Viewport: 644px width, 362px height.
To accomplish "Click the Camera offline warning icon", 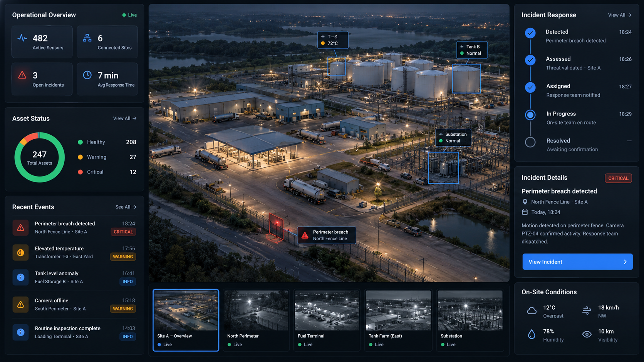I will (x=21, y=305).
